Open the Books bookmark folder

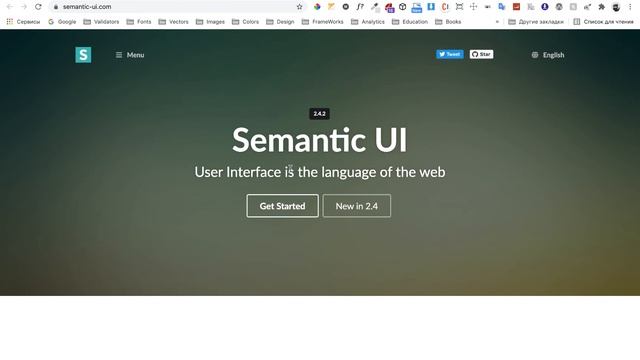pyautogui.click(x=448, y=22)
